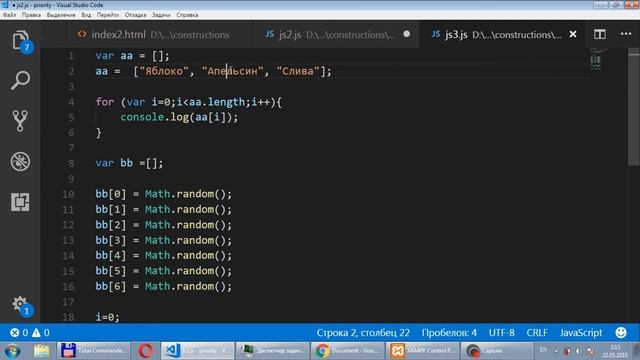
Task: Switch to the Task Manager taskbar button
Action: click(272, 351)
